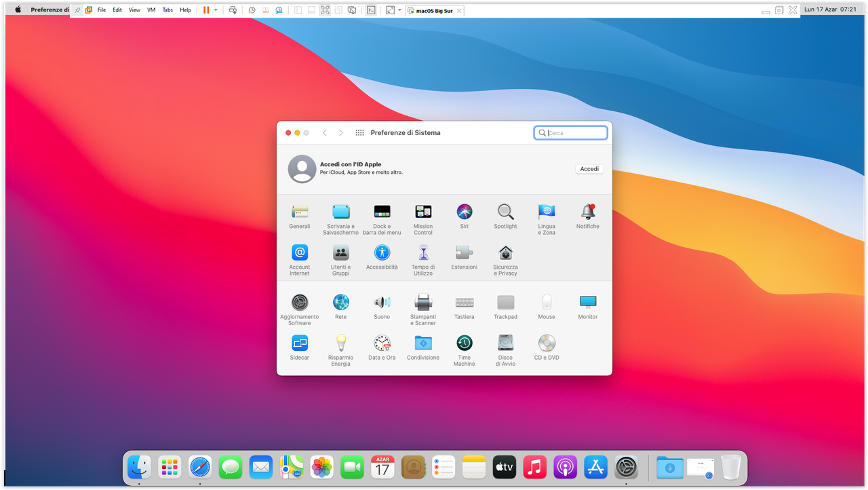Viewport: 868px width, 490px height.
Task: Open the Apple menu
Action: pyautogui.click(x=18, y=10)
